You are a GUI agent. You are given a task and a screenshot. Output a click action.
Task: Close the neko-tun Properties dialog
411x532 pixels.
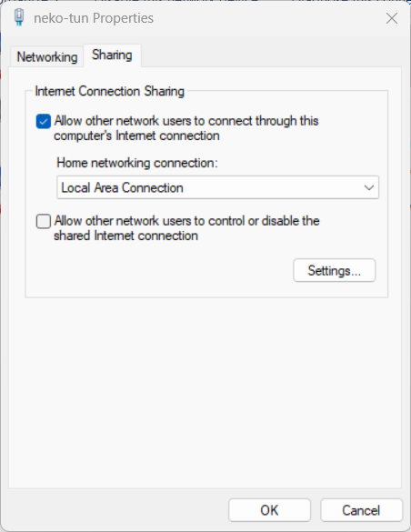[392, 18]
